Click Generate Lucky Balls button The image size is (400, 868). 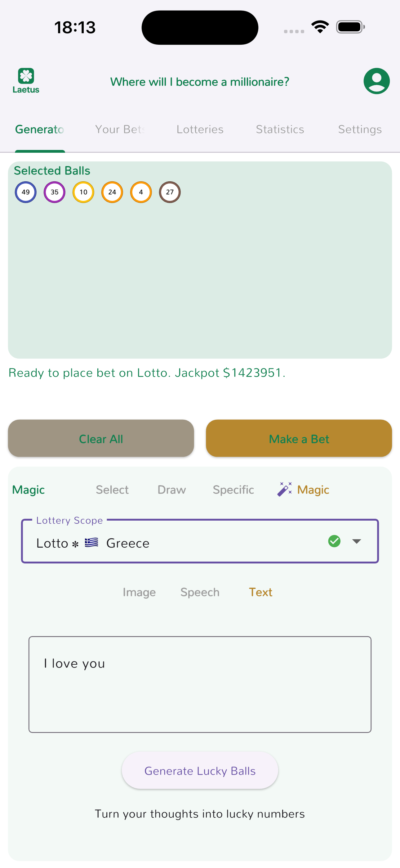(200, 771)
